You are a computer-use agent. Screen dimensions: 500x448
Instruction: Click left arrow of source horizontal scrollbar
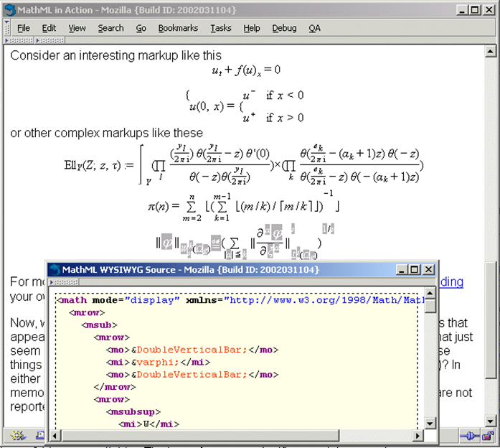[x=55, y=436]
